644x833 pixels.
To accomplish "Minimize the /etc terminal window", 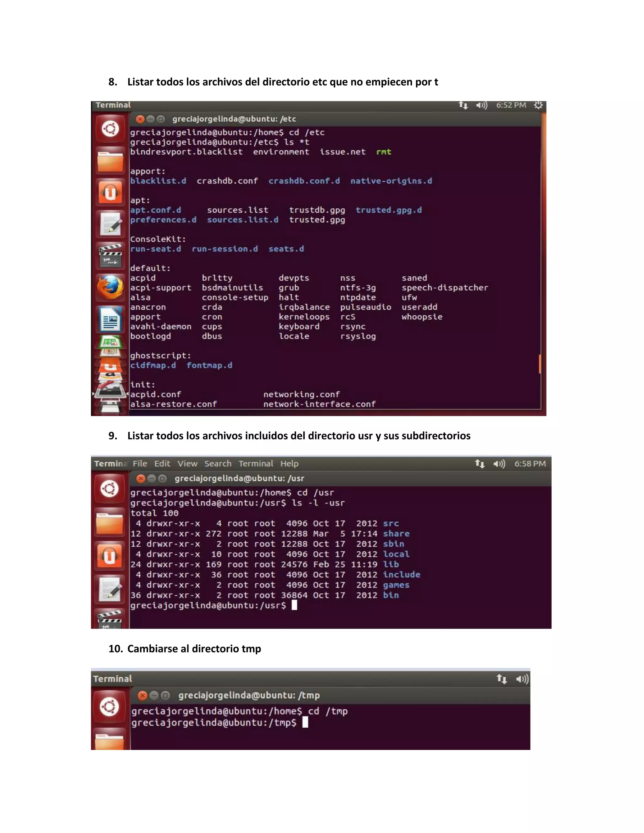I will [150, 119].
